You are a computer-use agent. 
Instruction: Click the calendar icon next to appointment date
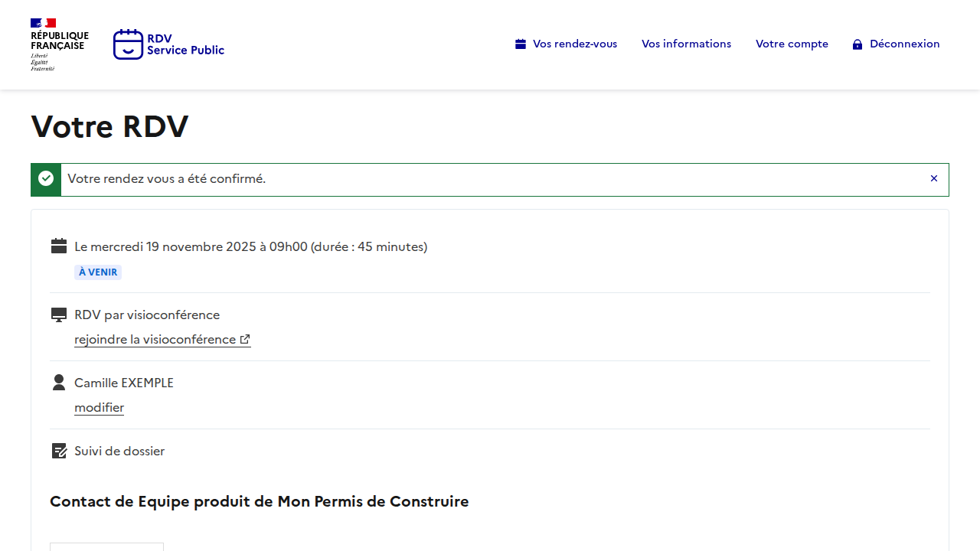click(59, 246)
